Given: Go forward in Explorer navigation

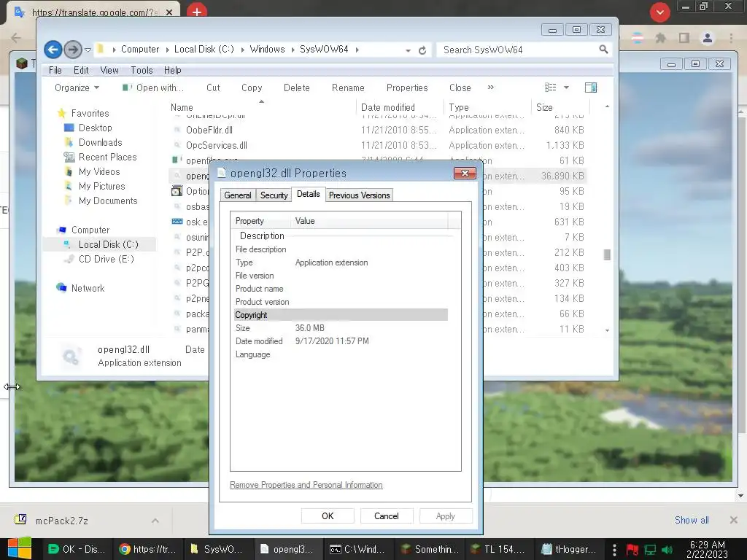Looking at the screenshot, I should point(72,49).
